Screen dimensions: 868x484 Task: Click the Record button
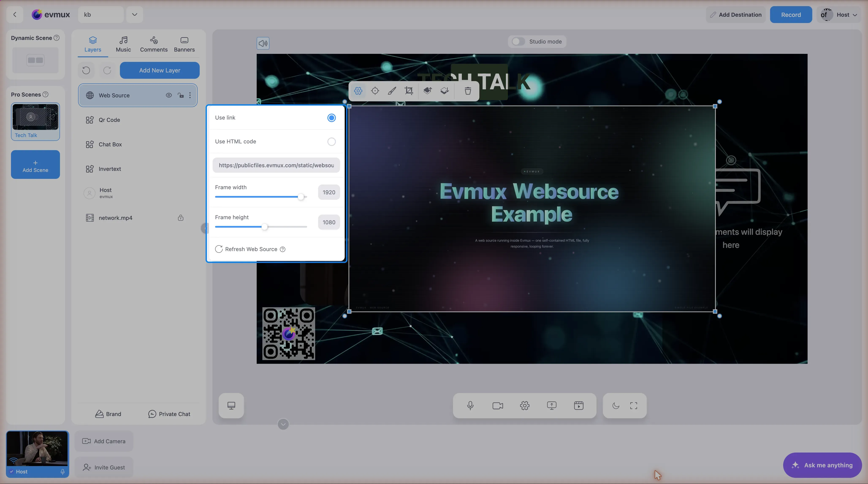coord(791,15)
